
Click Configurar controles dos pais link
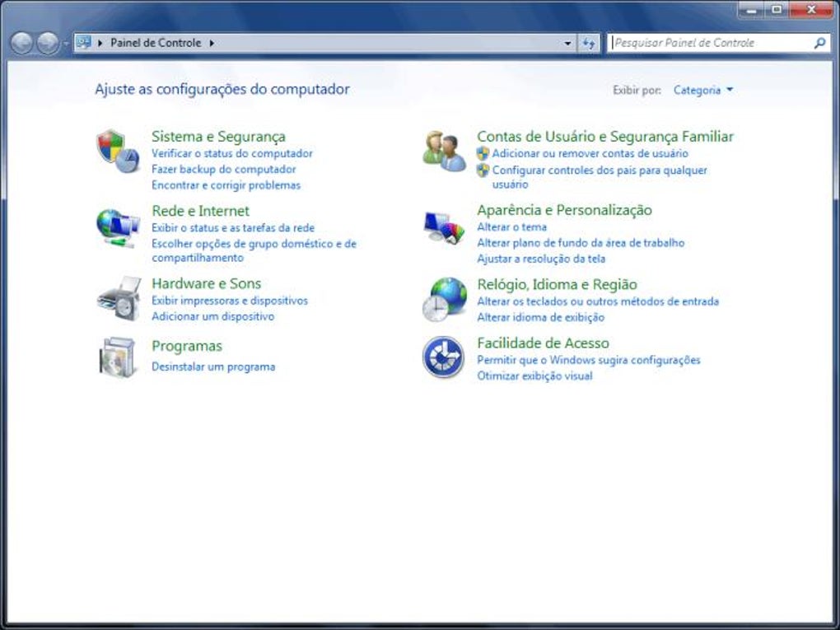tap(600, 177)
